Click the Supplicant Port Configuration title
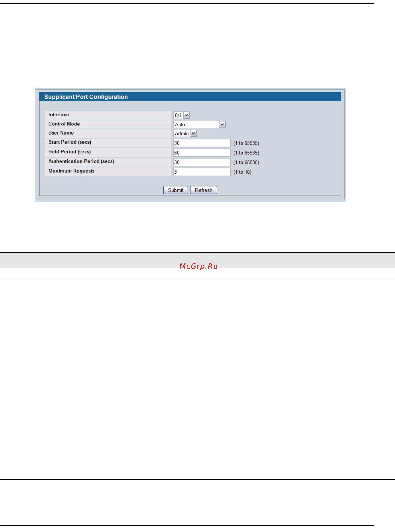This screenshot has height=532, width=395. pyautogui.click(x=86, y=97)
